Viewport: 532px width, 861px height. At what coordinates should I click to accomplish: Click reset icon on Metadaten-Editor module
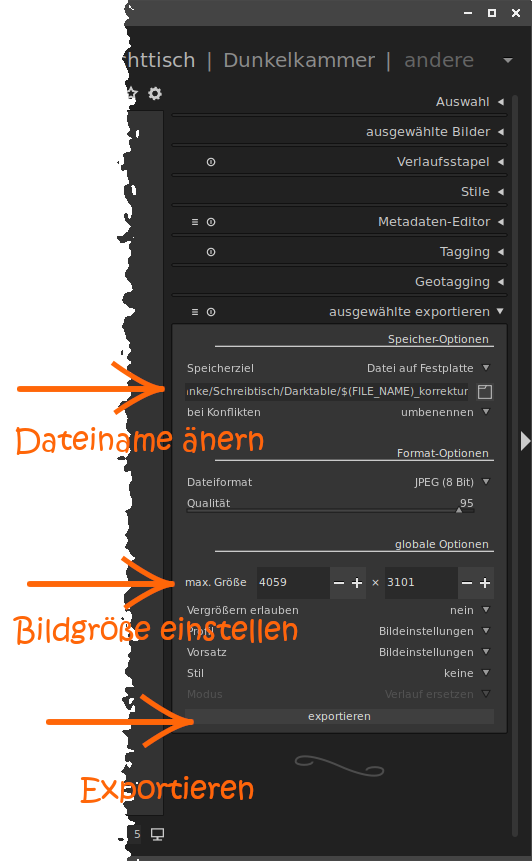click(x=211, y=222)
